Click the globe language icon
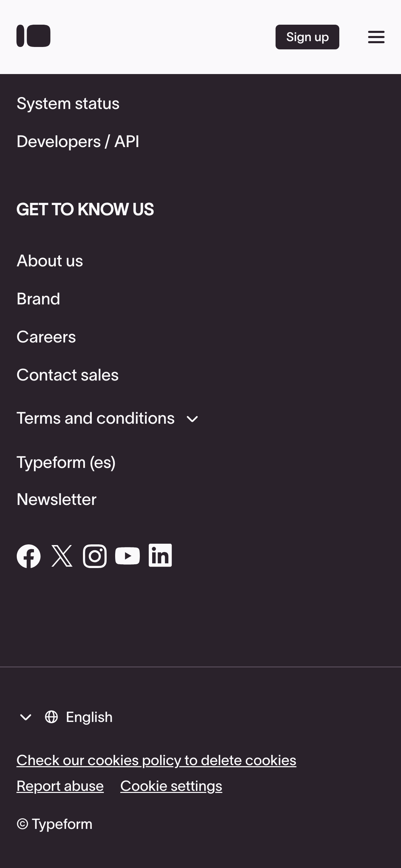The height and width of the screenshot is (868, 401). (x=51, y=717)
